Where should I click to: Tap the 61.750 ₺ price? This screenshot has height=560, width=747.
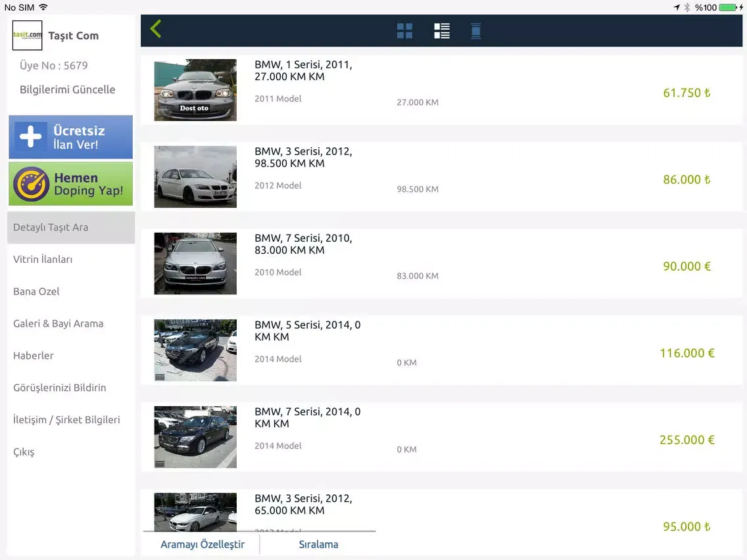pyautogui.click(x=687, y=93)
